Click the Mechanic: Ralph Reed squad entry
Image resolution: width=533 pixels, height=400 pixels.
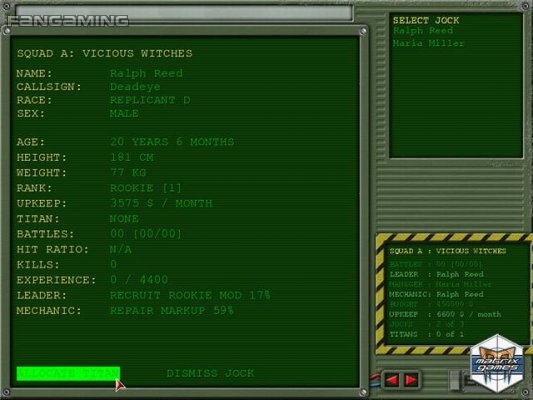coord(436,294)
